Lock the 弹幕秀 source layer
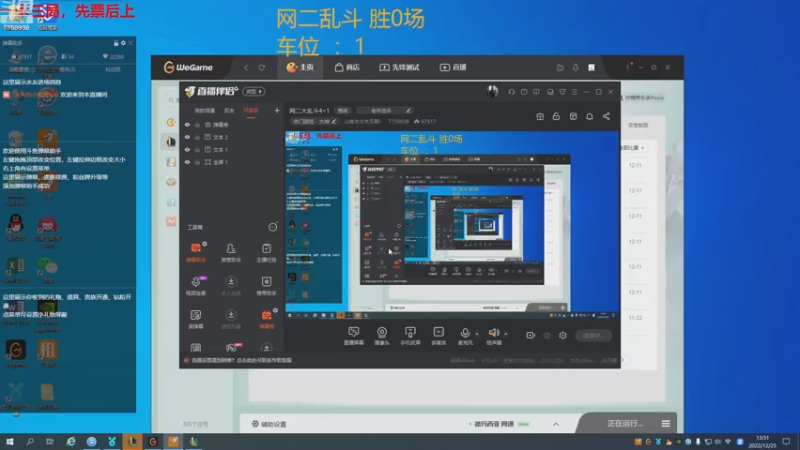Viewport: 800px width, 450px height. 197,124
